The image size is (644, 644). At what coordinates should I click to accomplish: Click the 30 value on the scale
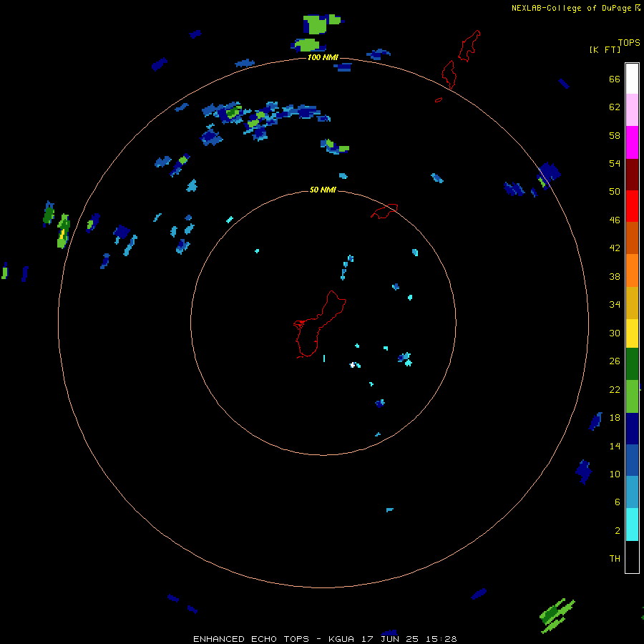615,333
